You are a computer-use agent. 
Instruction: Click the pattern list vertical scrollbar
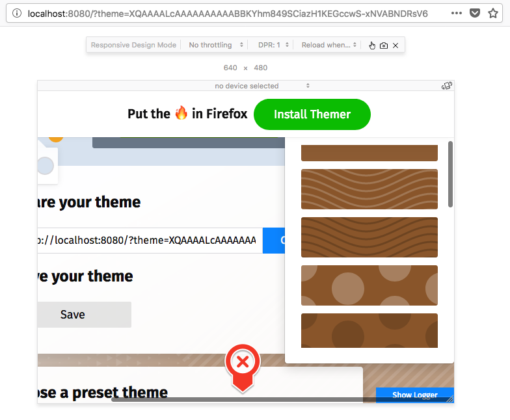click(x=450, y=174)
